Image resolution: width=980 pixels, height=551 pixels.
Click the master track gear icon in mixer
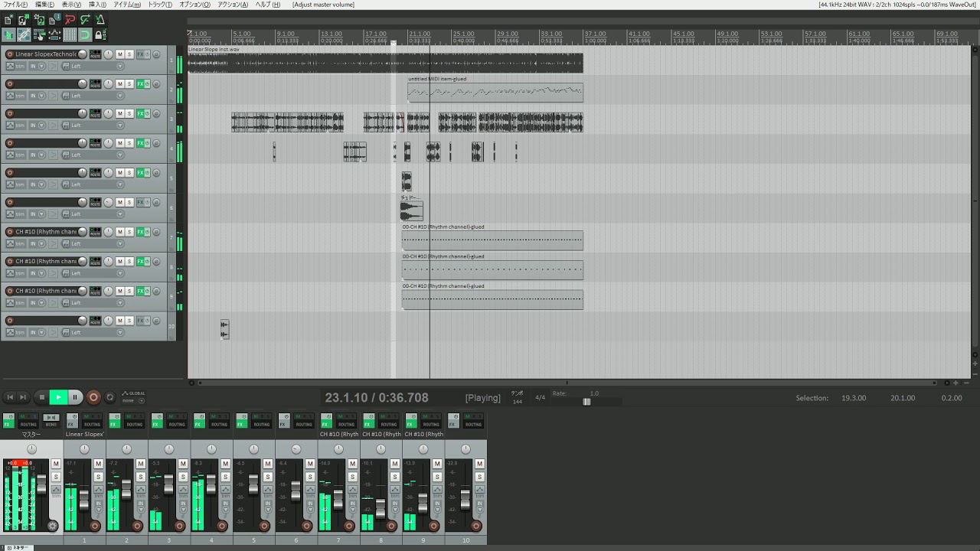[52, 526]
